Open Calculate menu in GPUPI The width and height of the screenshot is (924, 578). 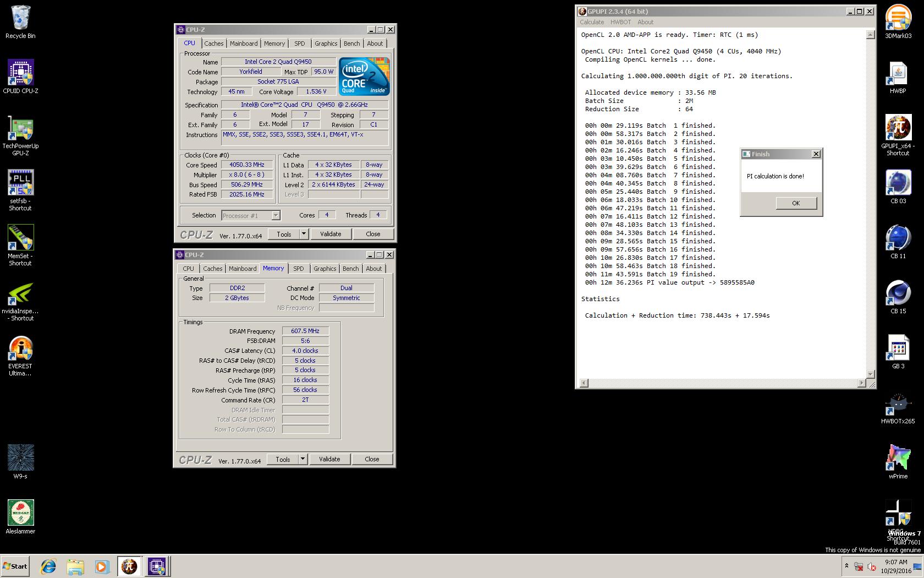[592, 22]
